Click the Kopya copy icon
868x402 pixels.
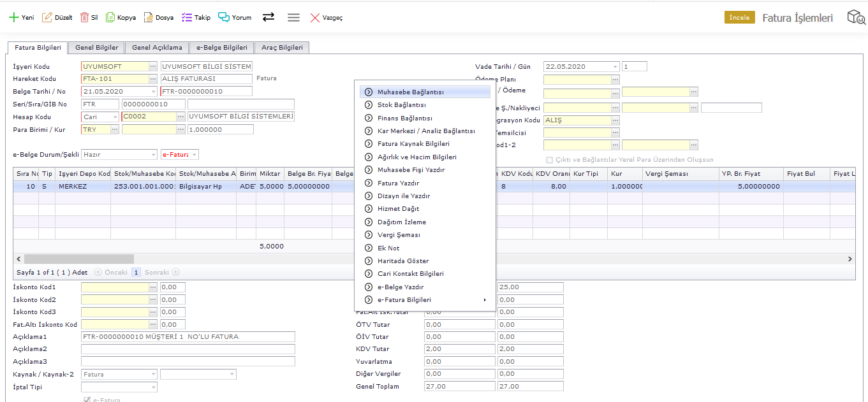[110, 18]
